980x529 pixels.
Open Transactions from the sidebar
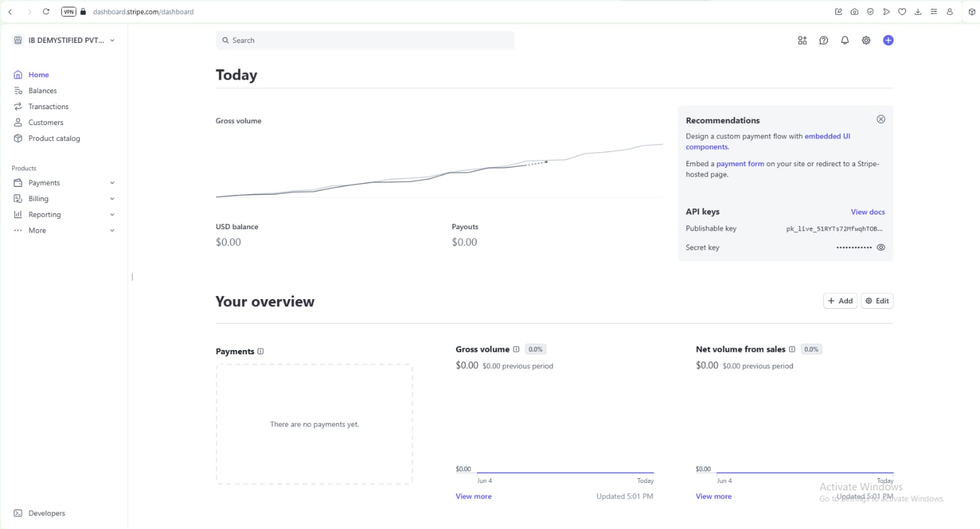[x=48, y=107]
